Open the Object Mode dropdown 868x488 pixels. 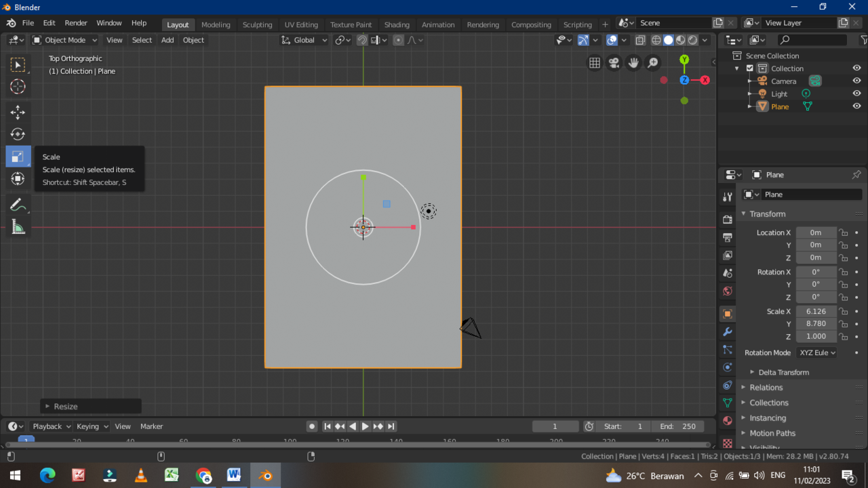click(64, 40)
